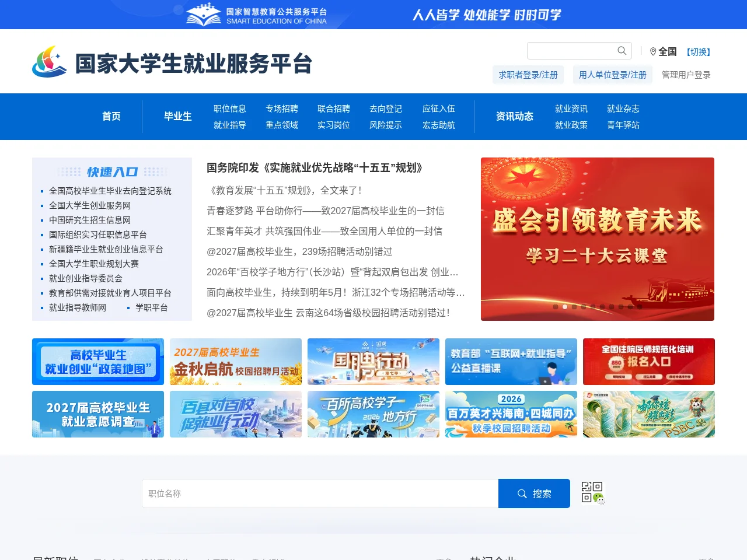
Task: Select 就业资讯 in nav menu
Action: pos(571,108)
